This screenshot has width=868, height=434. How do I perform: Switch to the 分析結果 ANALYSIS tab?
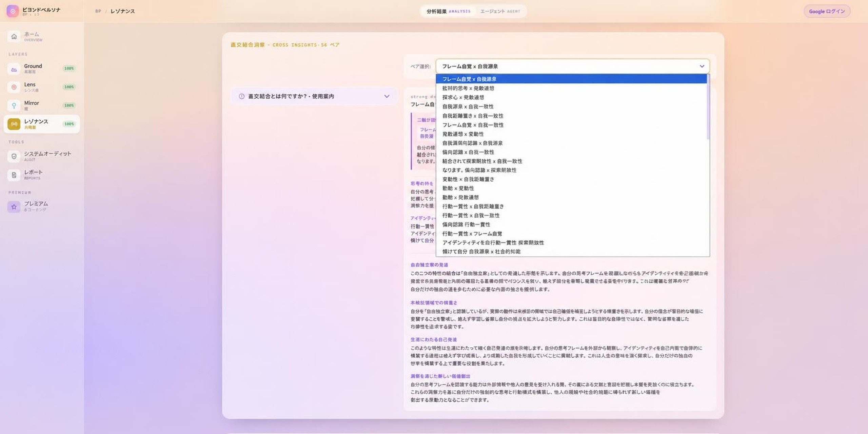(x=448, y=11)
